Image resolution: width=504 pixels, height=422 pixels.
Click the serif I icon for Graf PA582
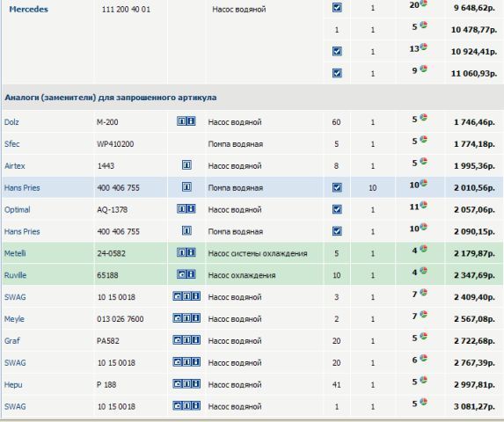point(186,339)
